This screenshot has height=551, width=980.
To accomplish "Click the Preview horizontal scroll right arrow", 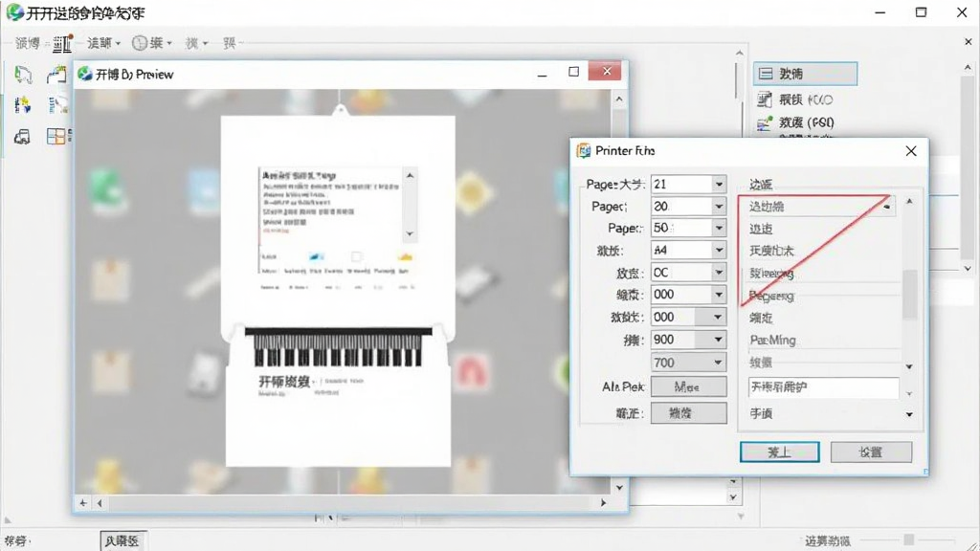I will pos(603,502).
